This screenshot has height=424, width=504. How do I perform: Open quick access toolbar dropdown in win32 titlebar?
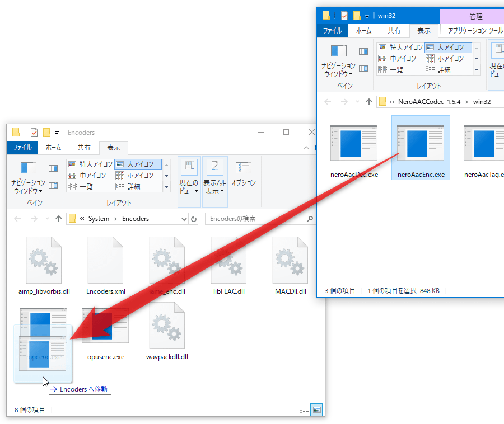(x=367, y=16)
